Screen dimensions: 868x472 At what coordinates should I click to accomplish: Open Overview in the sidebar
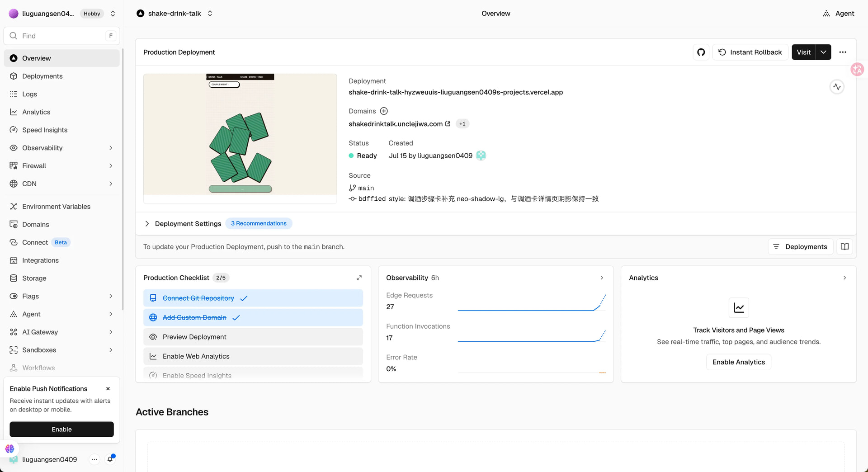click(61, 58)
